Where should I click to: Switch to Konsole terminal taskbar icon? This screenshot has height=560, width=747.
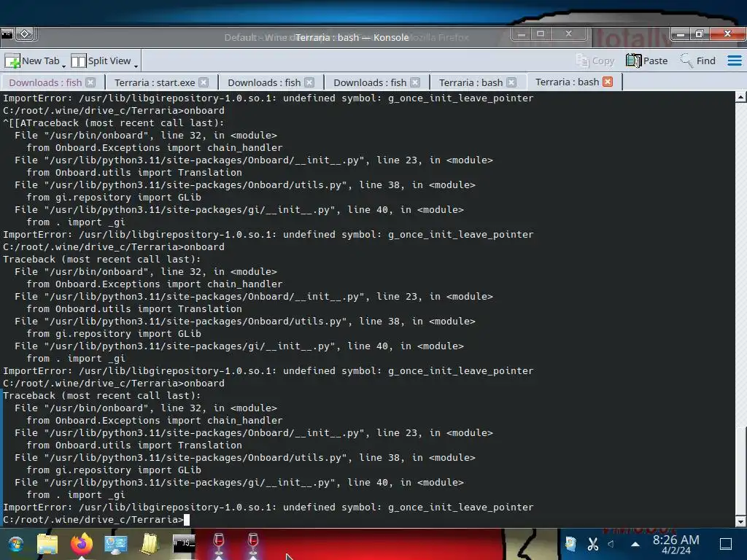click(x=184, y=543)
